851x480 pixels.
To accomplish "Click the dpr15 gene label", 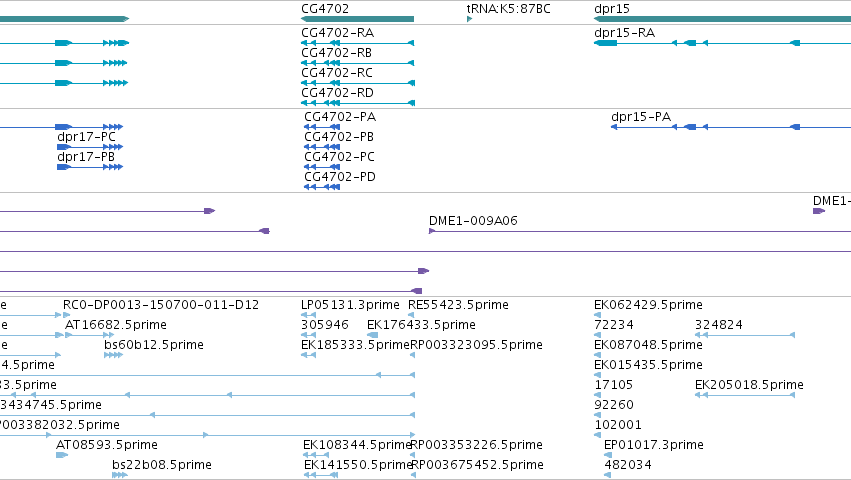I will tap(612, 9).
